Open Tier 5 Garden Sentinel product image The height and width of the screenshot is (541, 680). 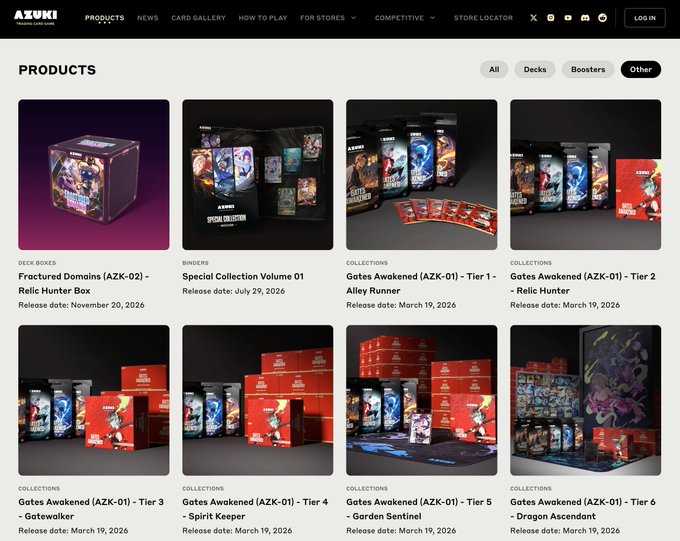[422, 400]
